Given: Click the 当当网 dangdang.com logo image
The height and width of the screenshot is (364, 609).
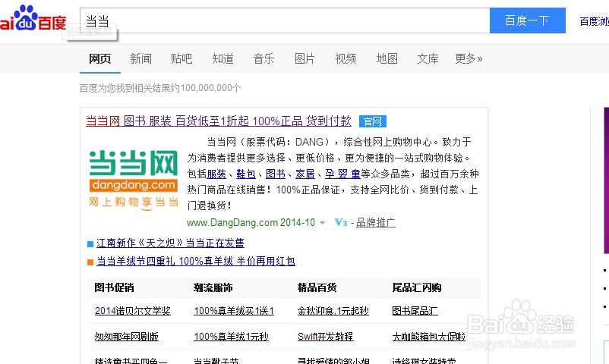Looking at the screenshot, I should click(133, 180).
